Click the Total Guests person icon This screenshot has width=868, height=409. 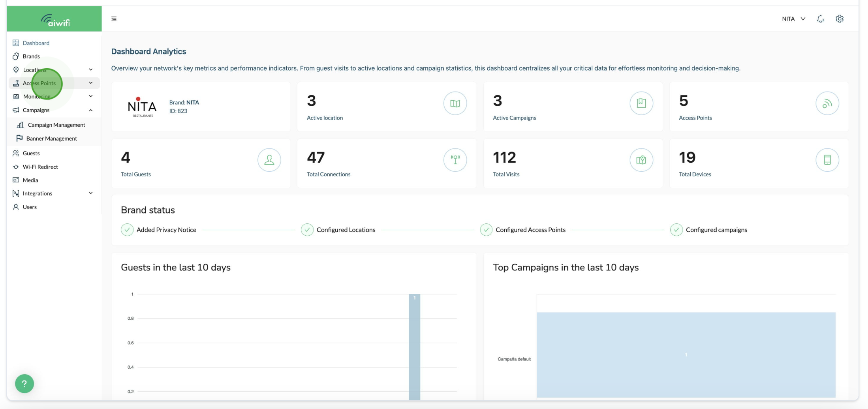click(x=269, y=160)
